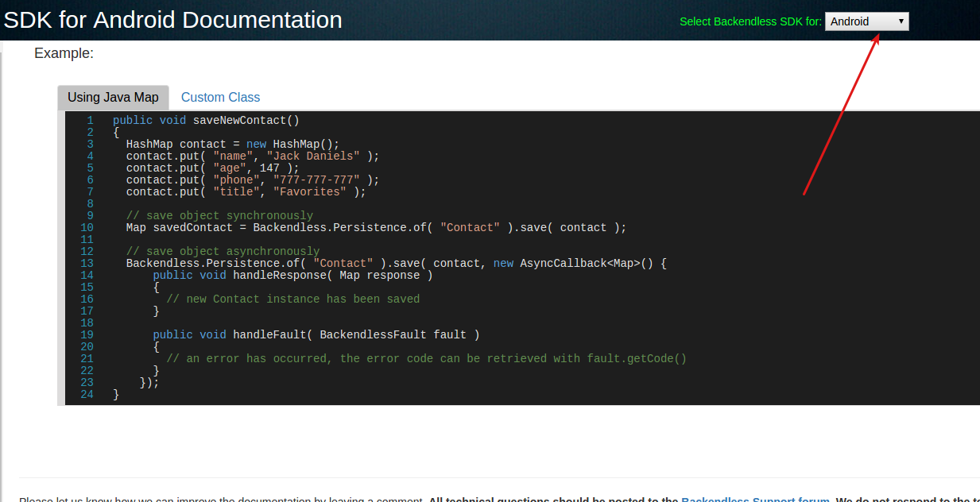Click the 'Map savedContact' code line

pos(377,227)
